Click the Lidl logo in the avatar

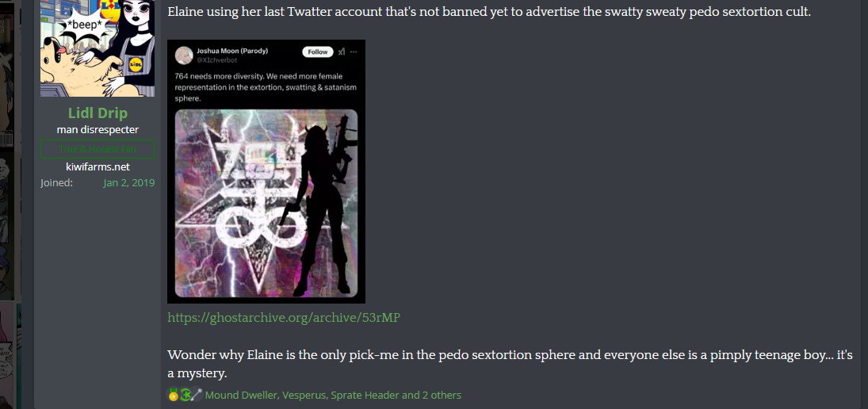135,64
